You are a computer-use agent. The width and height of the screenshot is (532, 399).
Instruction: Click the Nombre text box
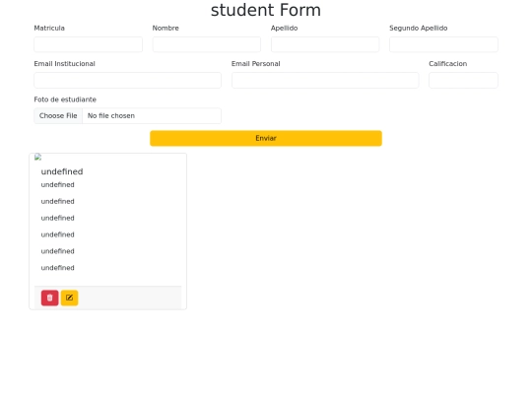(x=207, y=44)
